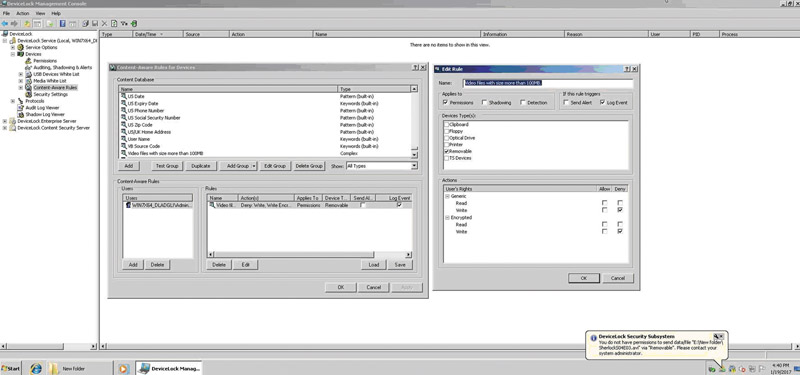
Task: Select DeviceLock Enterprise Server node
Action: pyautogui.click(x=46, y=121)
